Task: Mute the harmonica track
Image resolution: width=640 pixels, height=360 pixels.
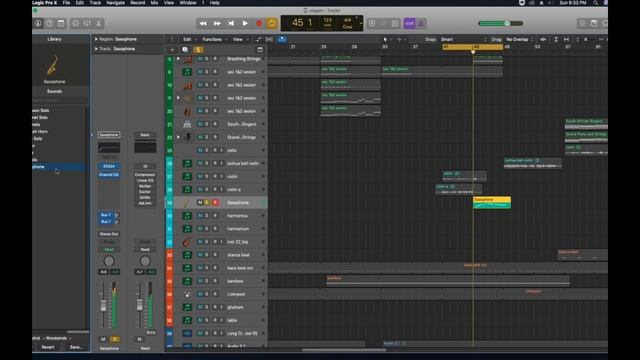Action: point(200,216)
